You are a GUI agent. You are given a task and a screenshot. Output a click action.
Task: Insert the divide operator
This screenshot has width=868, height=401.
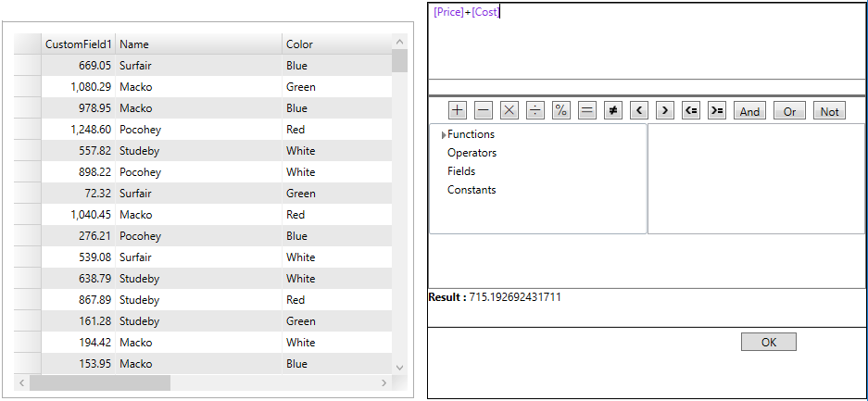[x=535, y=110]
